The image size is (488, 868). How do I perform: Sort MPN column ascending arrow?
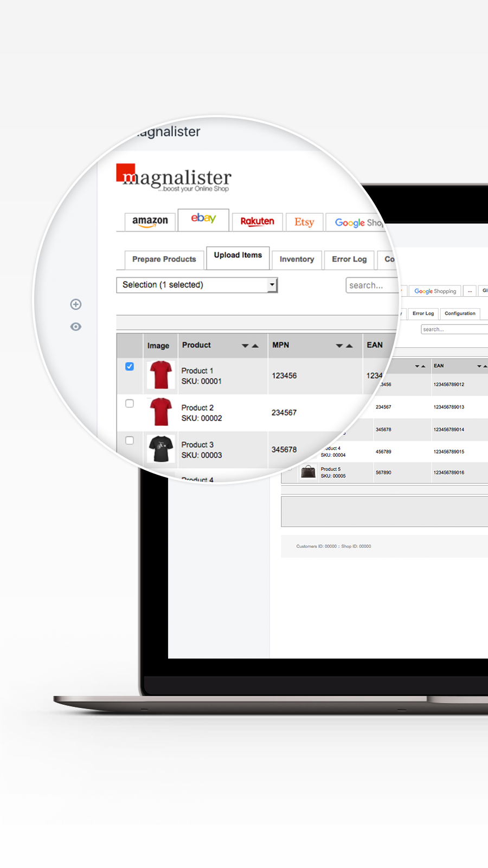click(349, 346)
